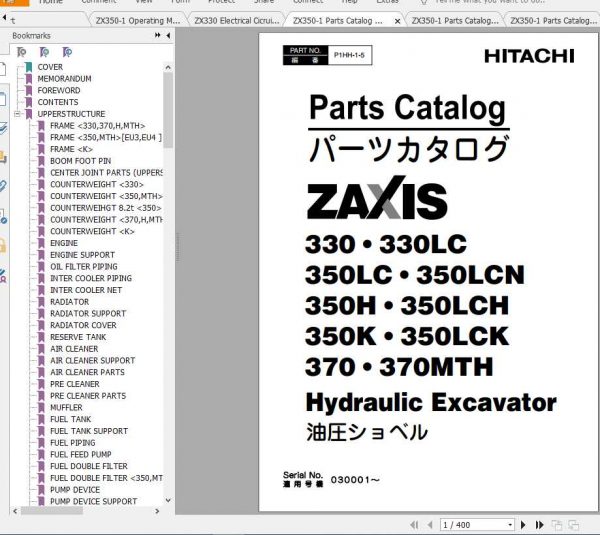Image resolution: width=600 pixels, height=535 pixels.
Task: Open the MEMORANDUM bookmark
Action: (x=64, y=79)
